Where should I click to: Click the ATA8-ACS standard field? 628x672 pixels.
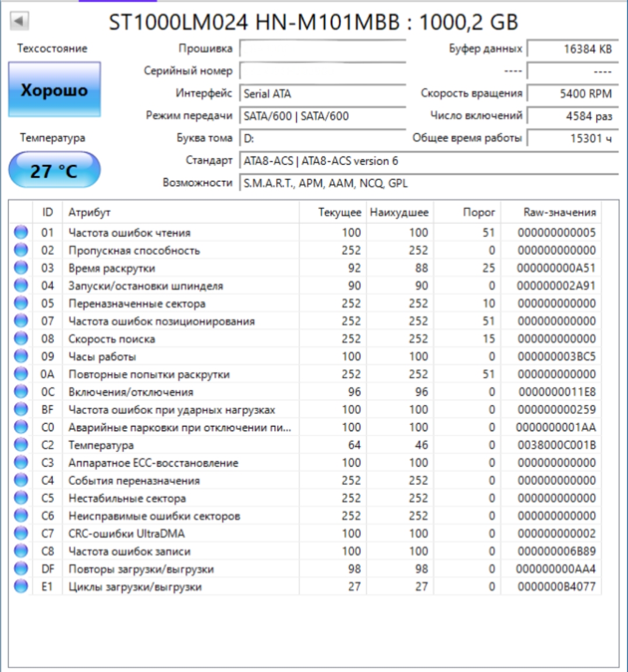click(x=429, y=161)
